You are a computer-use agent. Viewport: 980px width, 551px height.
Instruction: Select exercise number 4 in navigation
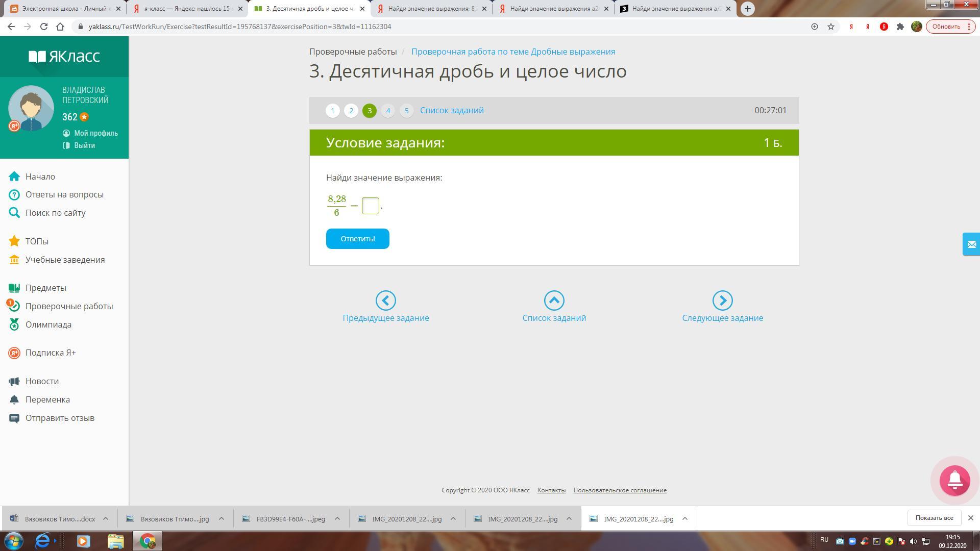pyautogui.click(x=388, y=111)
